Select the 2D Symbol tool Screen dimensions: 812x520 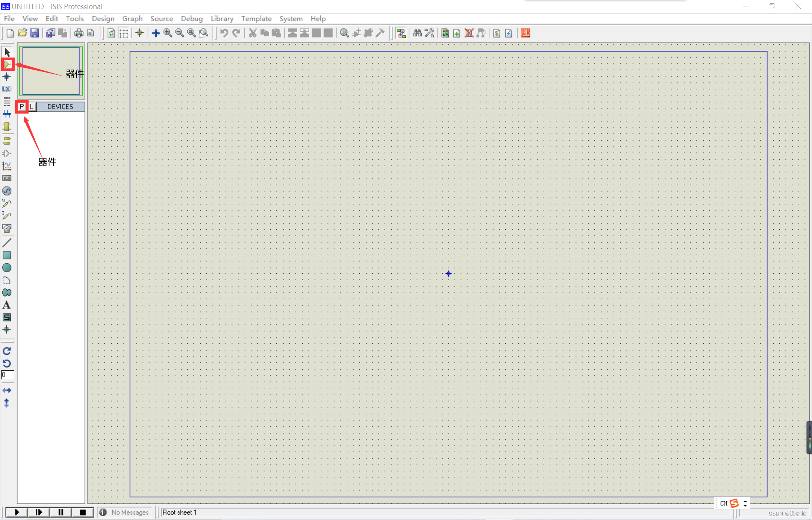[7, 317]
